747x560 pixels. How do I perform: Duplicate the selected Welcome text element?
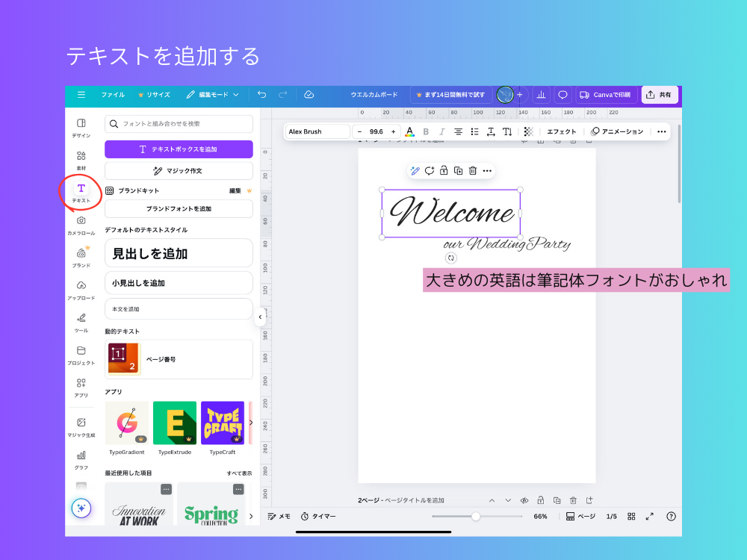pyautogui.click(x=459, y=170)
